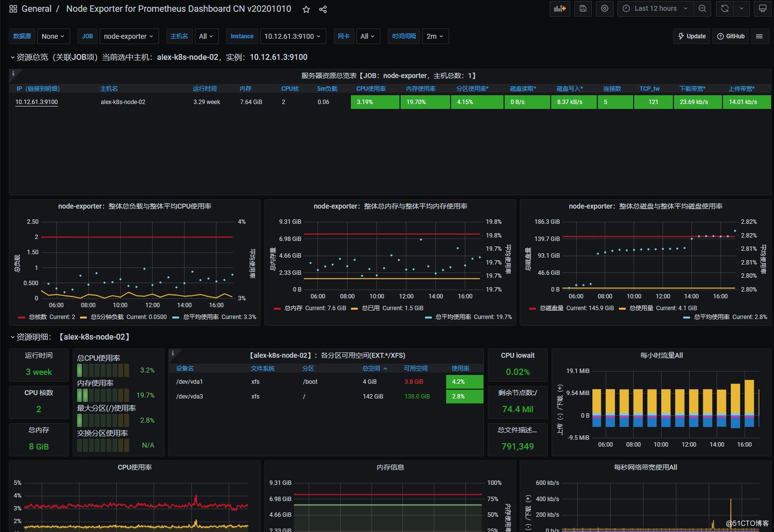This screenshot has width=774, height=532.
Task: Click the 3.19% CPU usage cell
Action: click(x=375, y=102)
